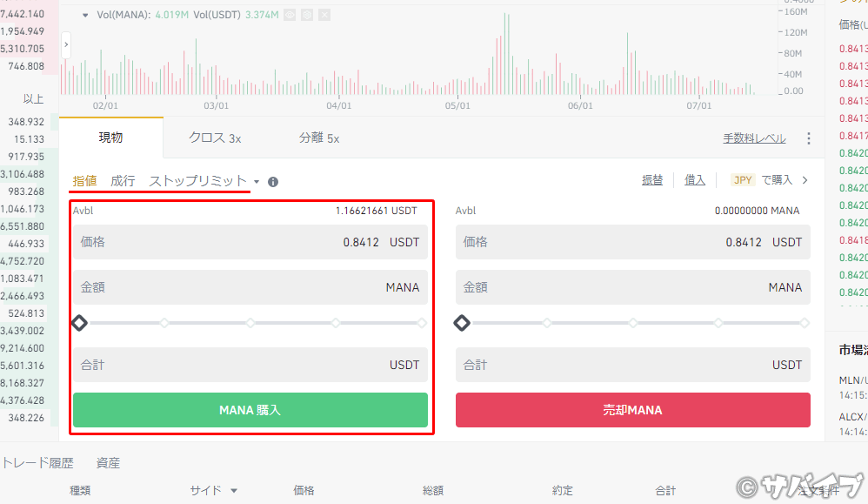This screenshot has height=504, width=868.
Task: Open the トレード履歴 trade history tab
Action: 37,463
